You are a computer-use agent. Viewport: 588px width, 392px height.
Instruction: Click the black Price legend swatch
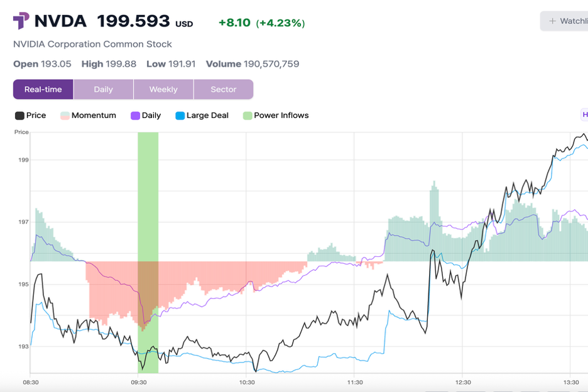(x=19, y=116)
